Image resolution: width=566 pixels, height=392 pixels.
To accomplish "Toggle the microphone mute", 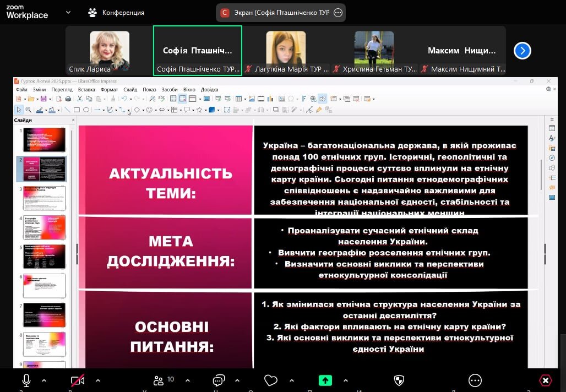I will coord(26,380).
